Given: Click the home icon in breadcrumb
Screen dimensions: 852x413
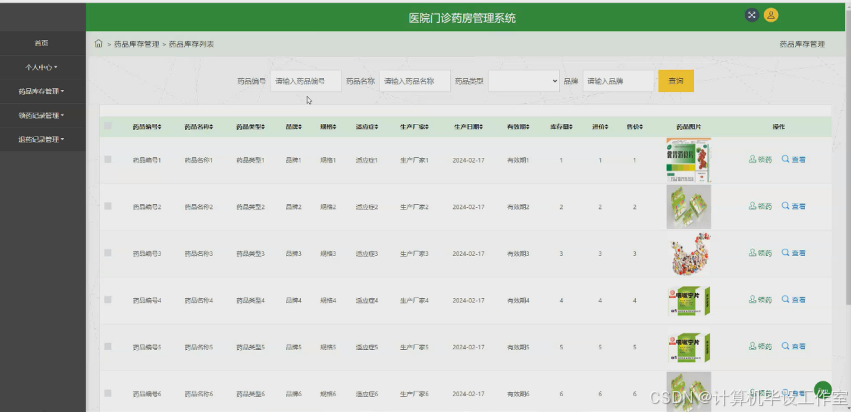Looking at the screenshot, I should click(x=98, y=44).
